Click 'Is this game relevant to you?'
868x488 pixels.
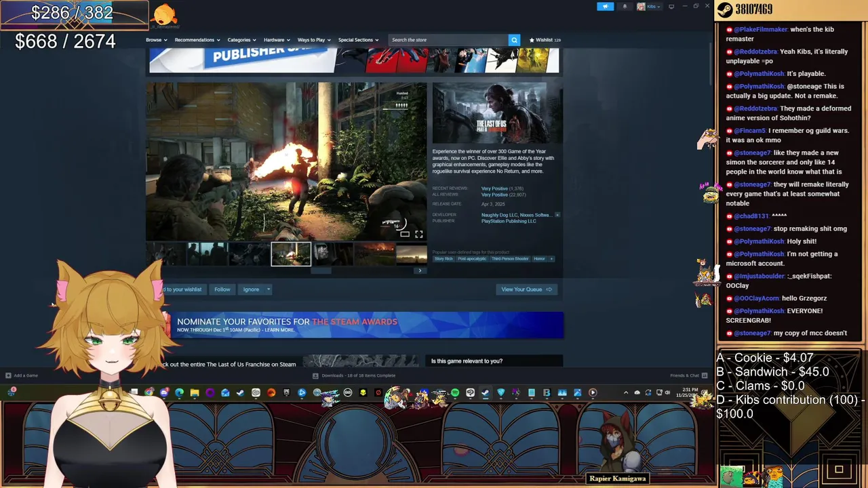click(467, 361)
